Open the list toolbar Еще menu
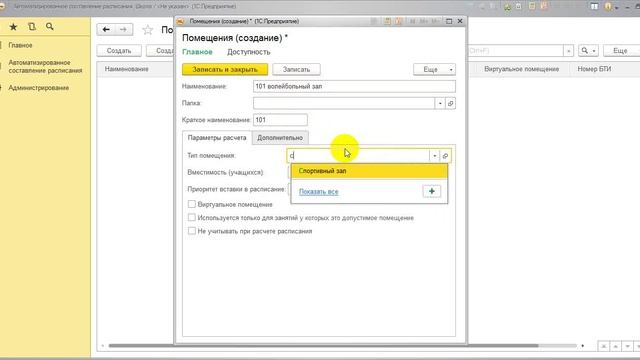 click(x=622, y=51)
